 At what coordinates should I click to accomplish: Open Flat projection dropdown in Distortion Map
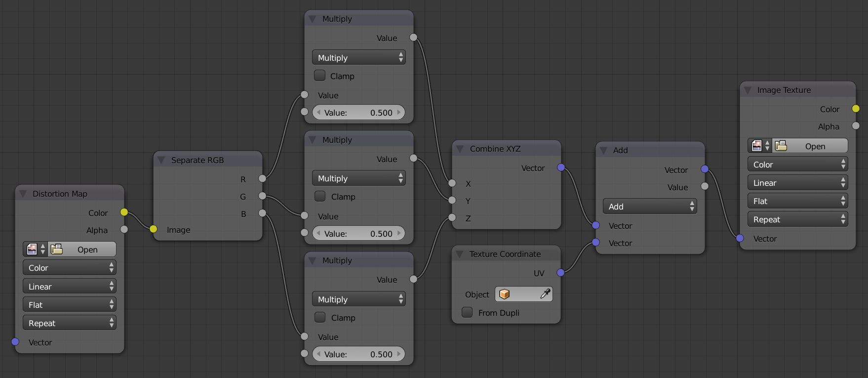click(70, 304)
